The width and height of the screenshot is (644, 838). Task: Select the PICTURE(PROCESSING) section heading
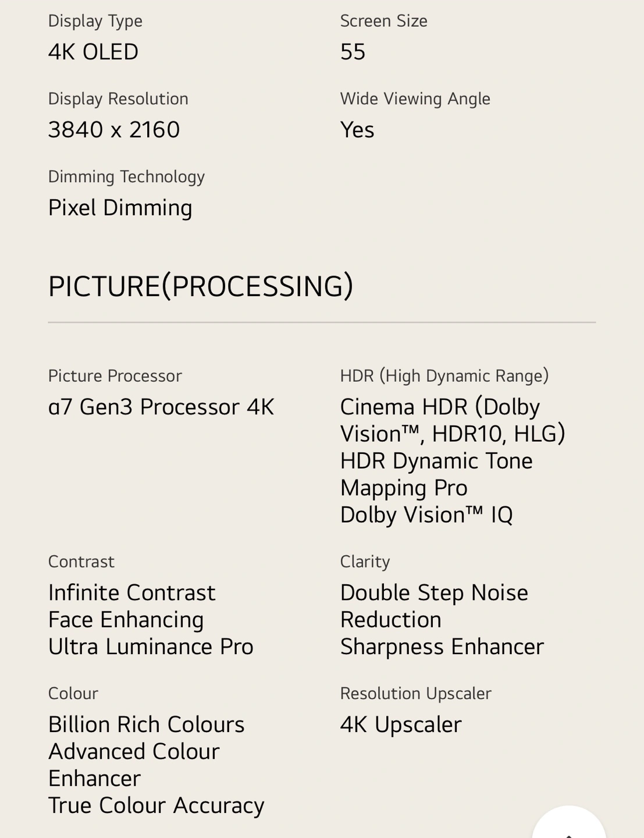click(201, 286)
